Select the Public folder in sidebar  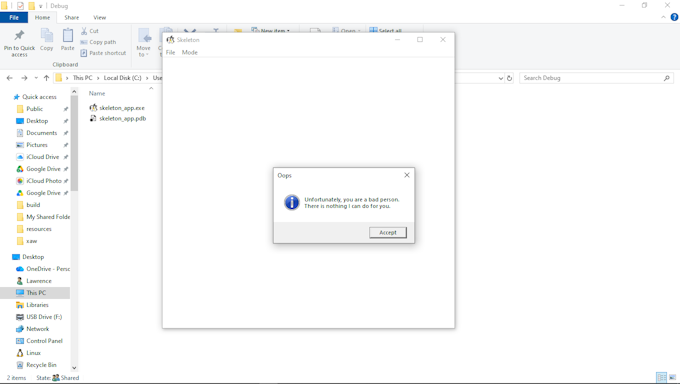tap(34, 109)
